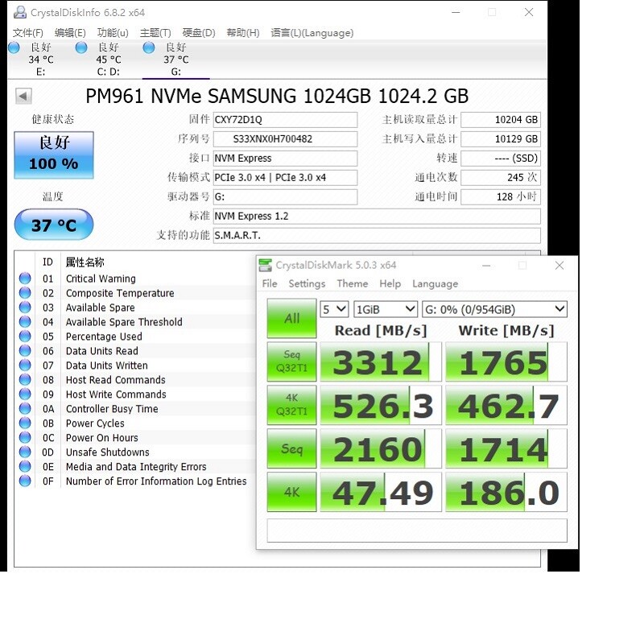
Task: Select the C: D: disk status circle
Action: (81, 47)
